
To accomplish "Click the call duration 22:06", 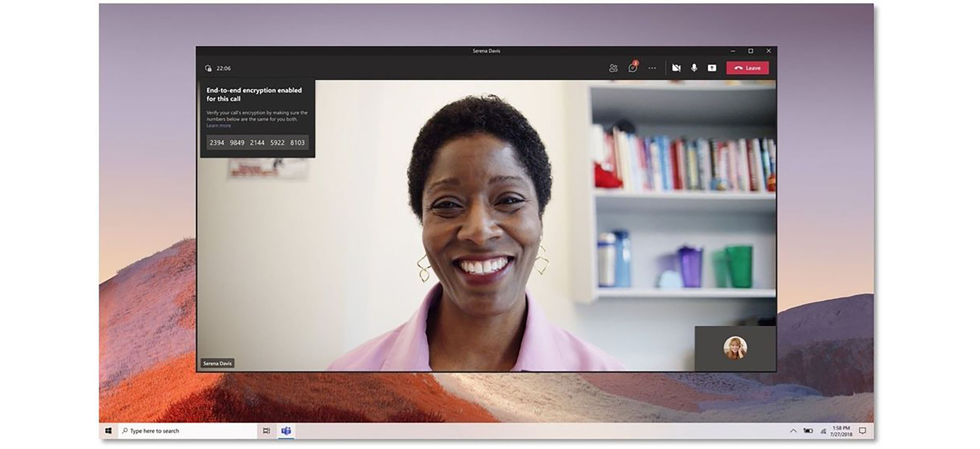I will [x=224, y=68].
